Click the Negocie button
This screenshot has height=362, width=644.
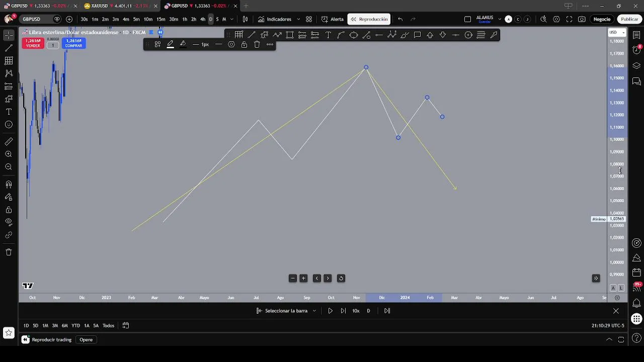[x=602, y=19]
